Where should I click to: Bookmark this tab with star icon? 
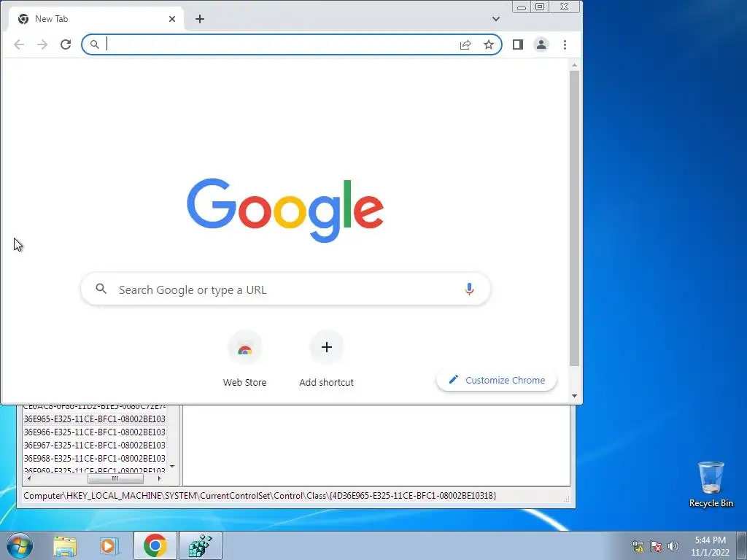[x=489, y=44]
